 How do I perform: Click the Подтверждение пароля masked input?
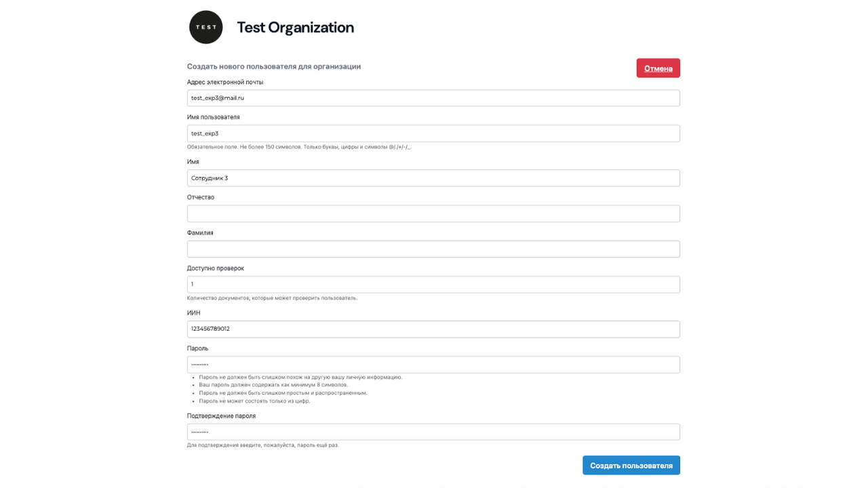point(433,432)
